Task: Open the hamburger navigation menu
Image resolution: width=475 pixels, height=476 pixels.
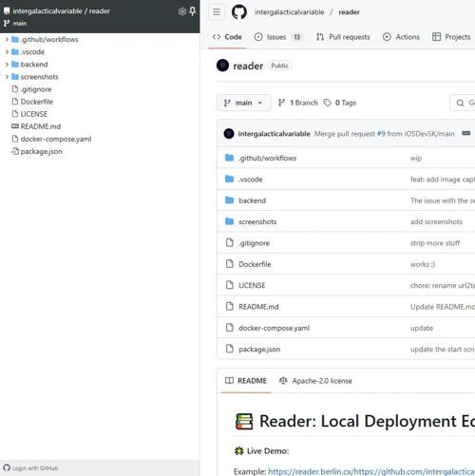Action: pos(217,12)
